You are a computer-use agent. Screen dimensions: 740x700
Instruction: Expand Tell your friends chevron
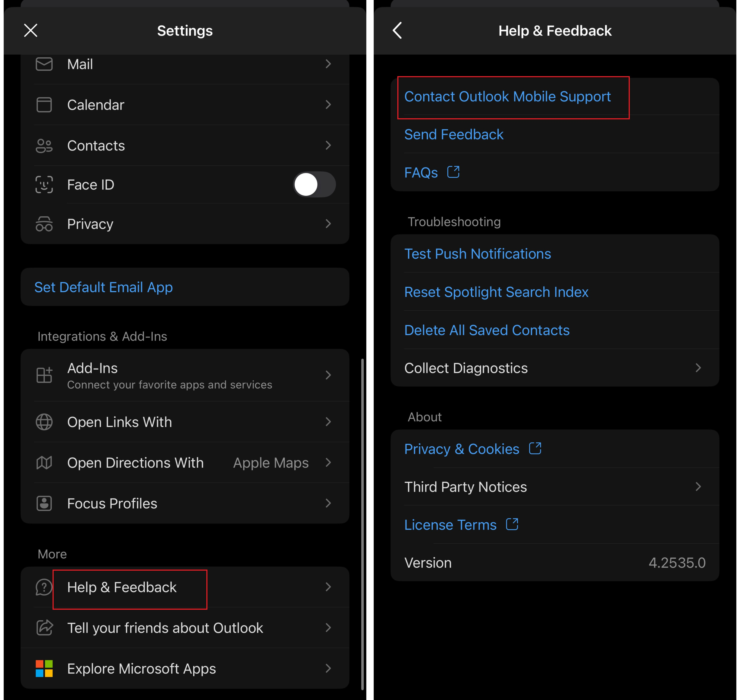click(x=328, y=628)
